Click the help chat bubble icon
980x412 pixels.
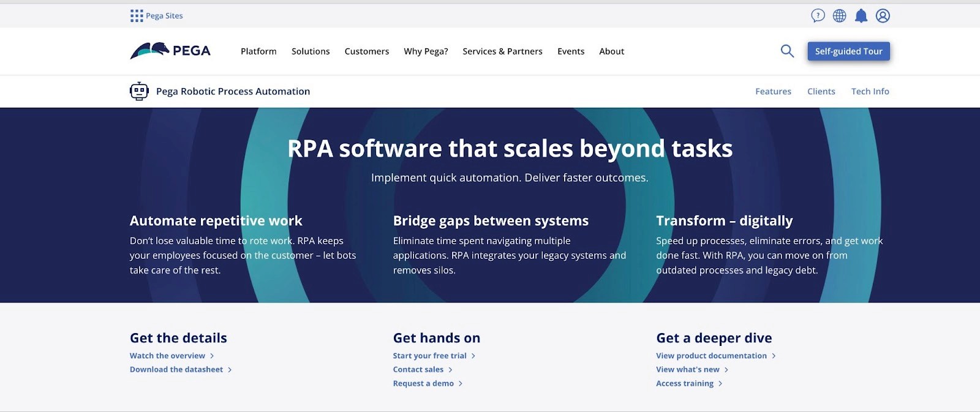click(818, 16)
